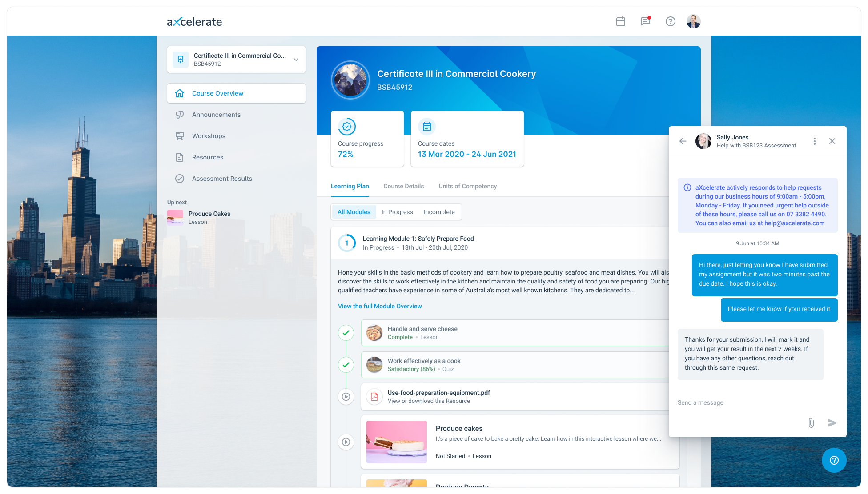Click the Workshops desk icon
The height and width of the screenshot is (494, 868).
[180, 136]
